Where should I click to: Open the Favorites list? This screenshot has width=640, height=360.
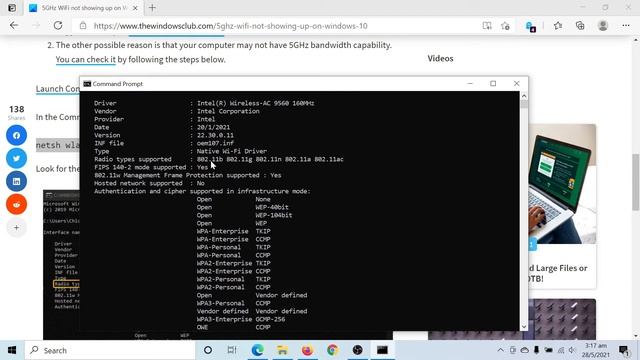558,26
